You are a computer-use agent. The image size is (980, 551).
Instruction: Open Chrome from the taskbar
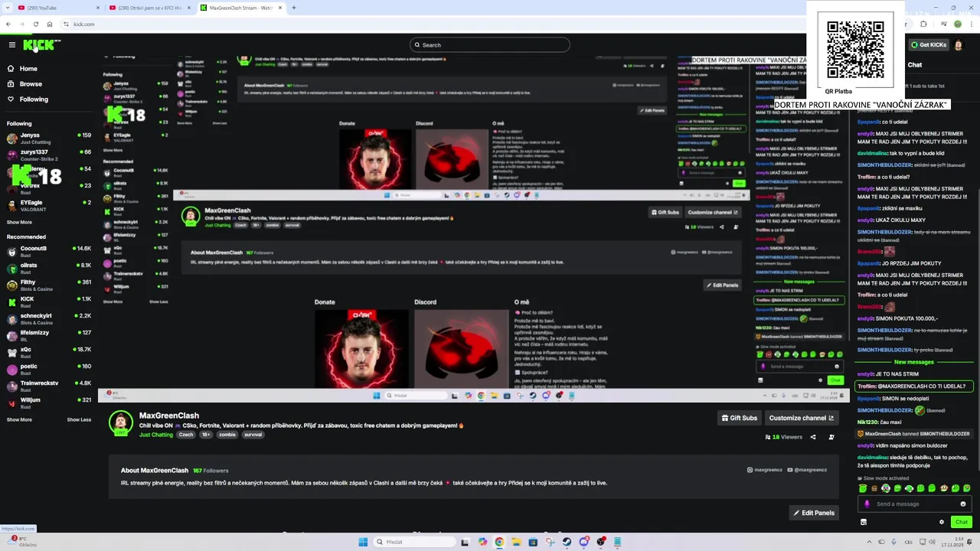click(499, 542)
